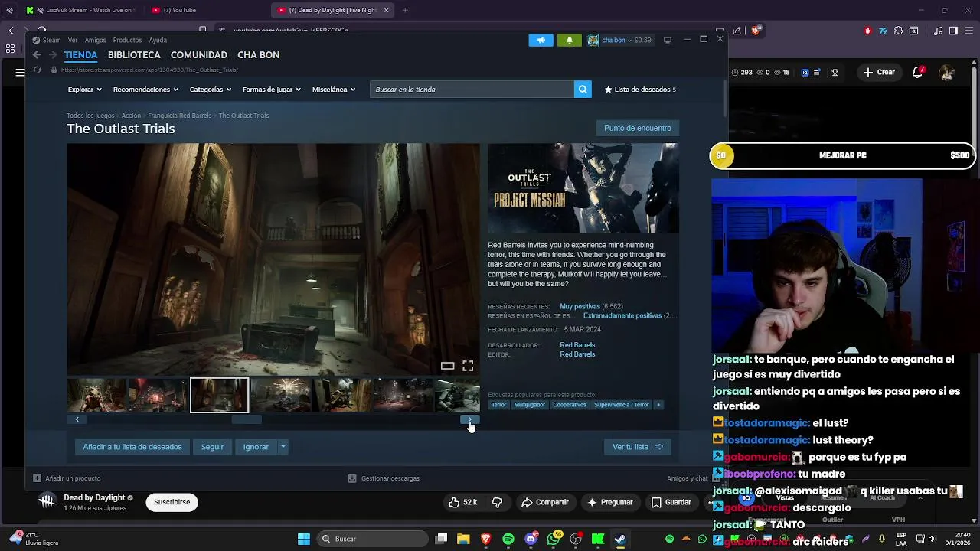980x551 pixels.
Task: Click Windows taskbar Buscar search box
Action: click(x=372, y=539)
